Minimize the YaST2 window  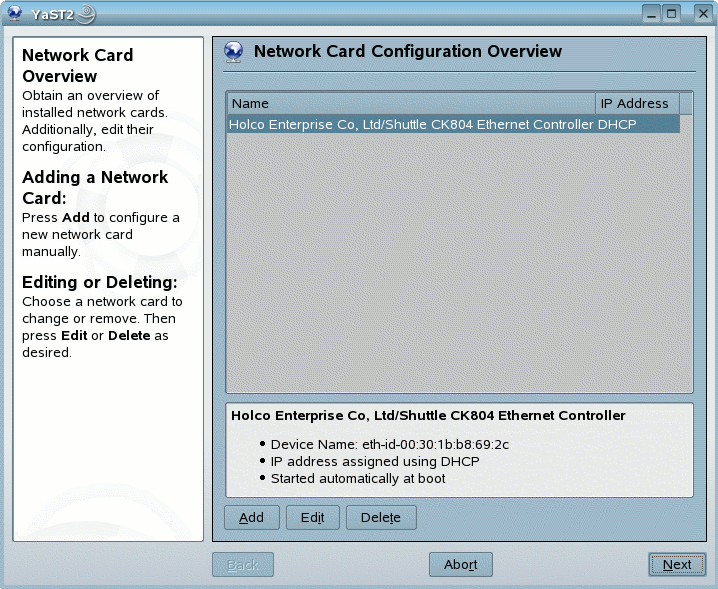click(x=651, y=14)
